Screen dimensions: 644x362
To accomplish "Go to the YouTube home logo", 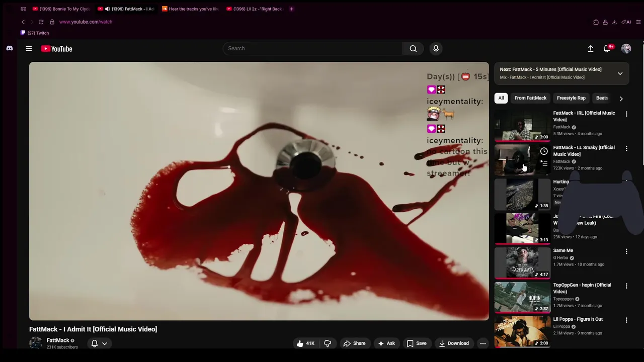I will coord(57,49).
